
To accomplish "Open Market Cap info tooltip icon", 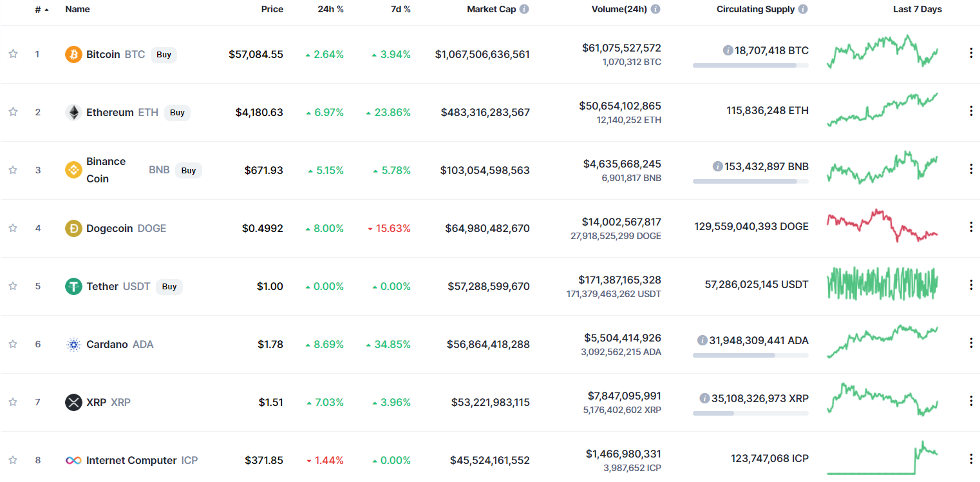I will pos(524,9).
